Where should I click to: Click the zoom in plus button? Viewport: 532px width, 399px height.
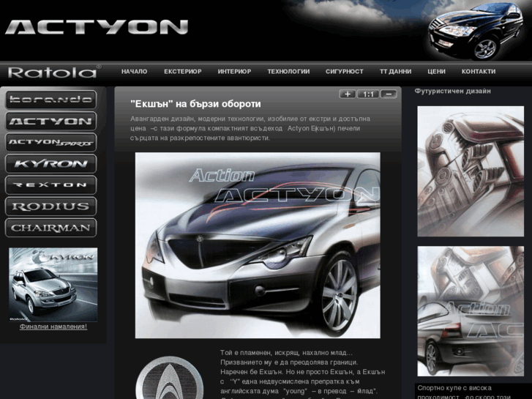(x=348, y=94)
